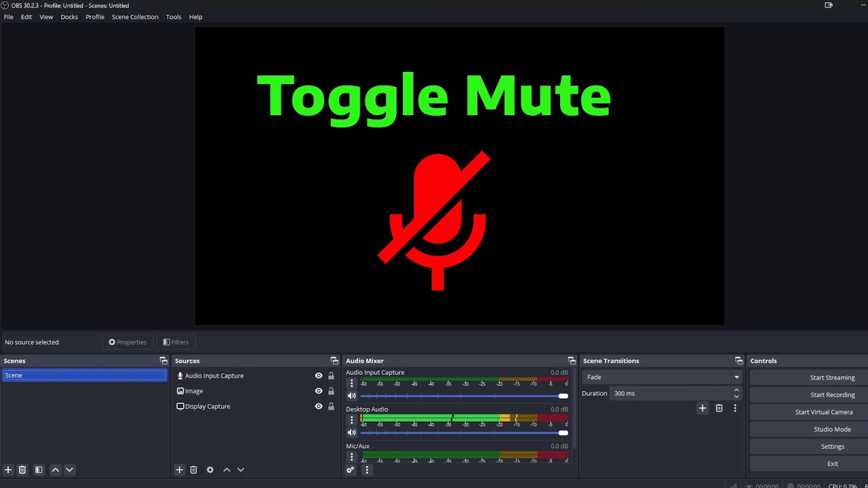
Task: Remove selected scene with trash icon
Action: pos(22,470)
